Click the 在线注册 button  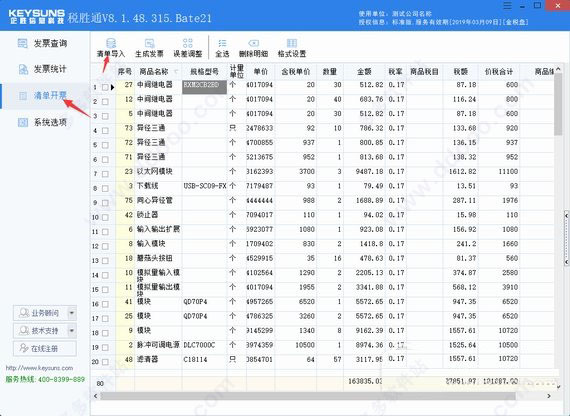tap(45, 348)
